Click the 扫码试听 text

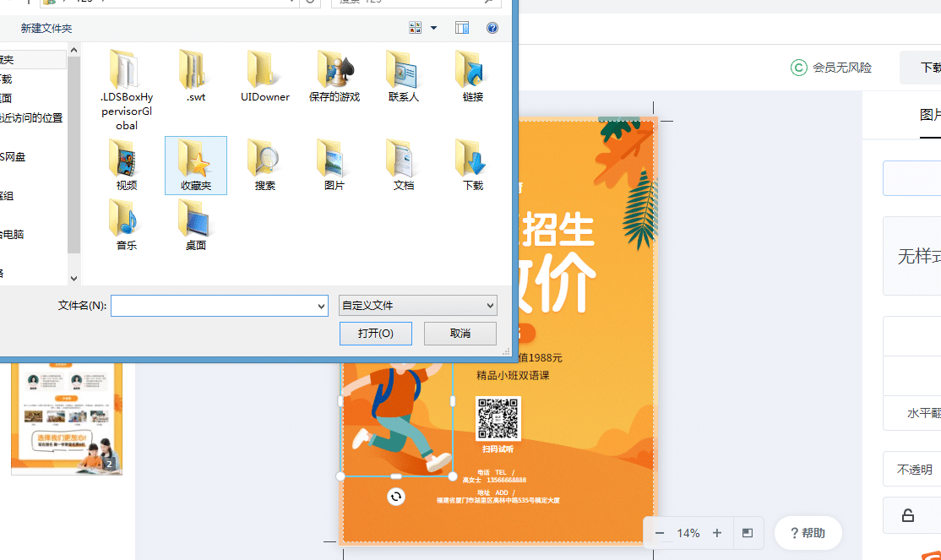[498, 449]
